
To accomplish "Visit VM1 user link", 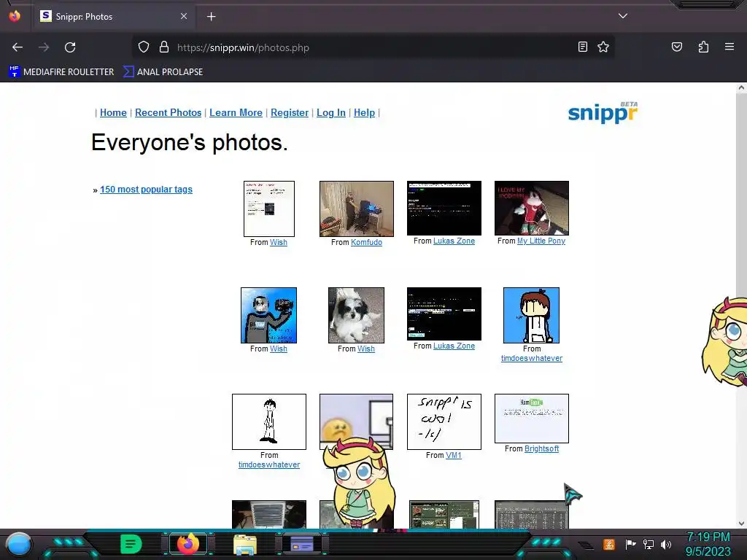I will tap(454, 455).
